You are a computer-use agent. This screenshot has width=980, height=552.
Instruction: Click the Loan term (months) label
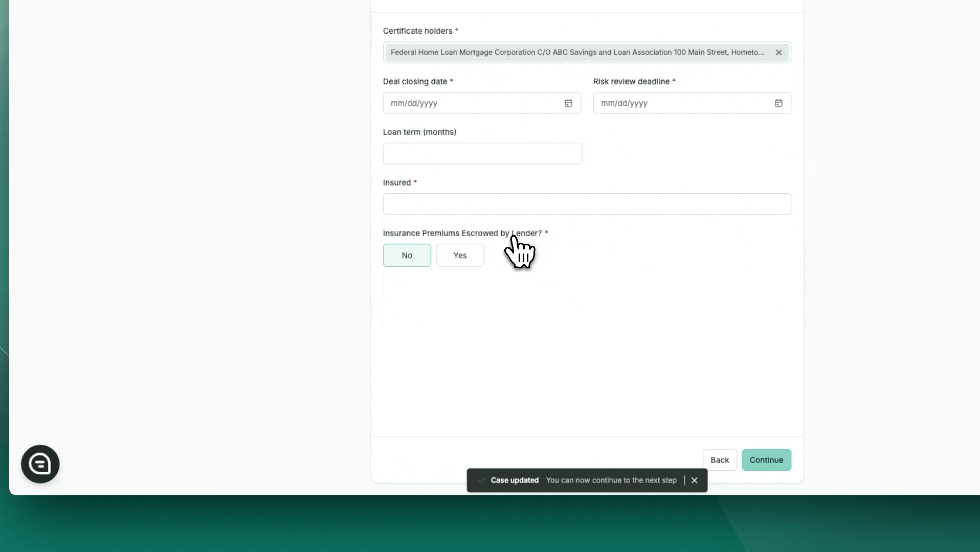(419, 132)
